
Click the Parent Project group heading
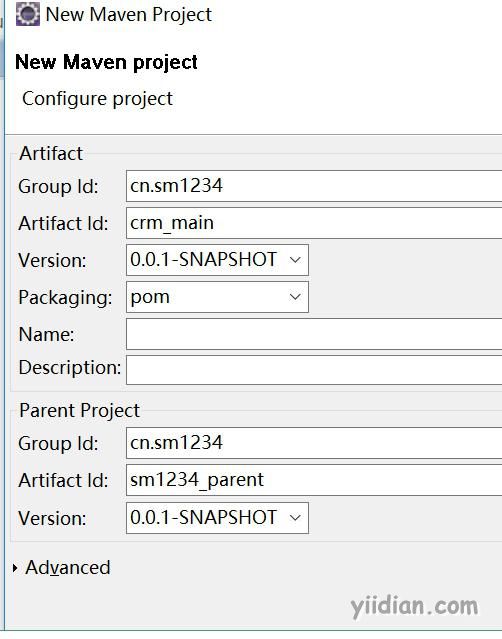[x=79, y=410]
